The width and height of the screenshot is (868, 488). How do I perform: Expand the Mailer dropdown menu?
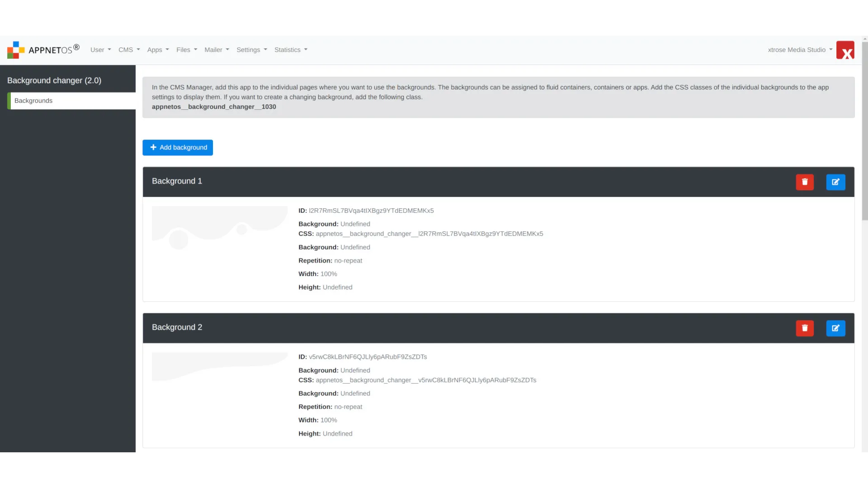coord(217,49)
